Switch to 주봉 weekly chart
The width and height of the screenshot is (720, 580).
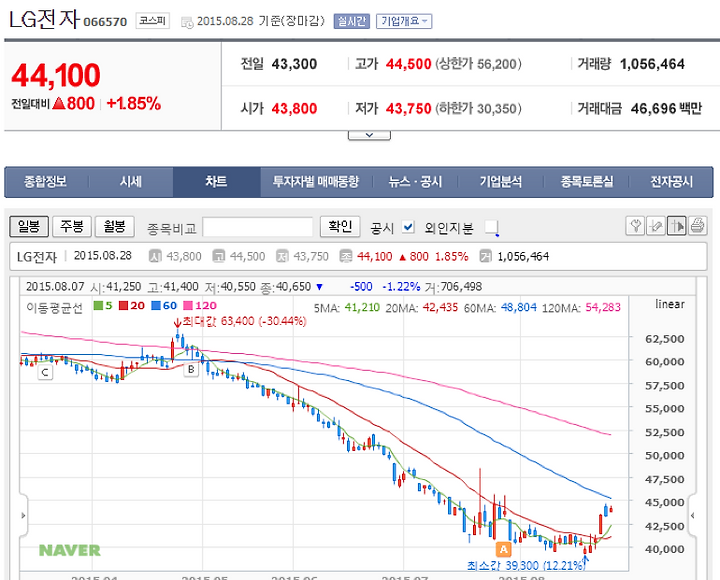coord(72,226)
